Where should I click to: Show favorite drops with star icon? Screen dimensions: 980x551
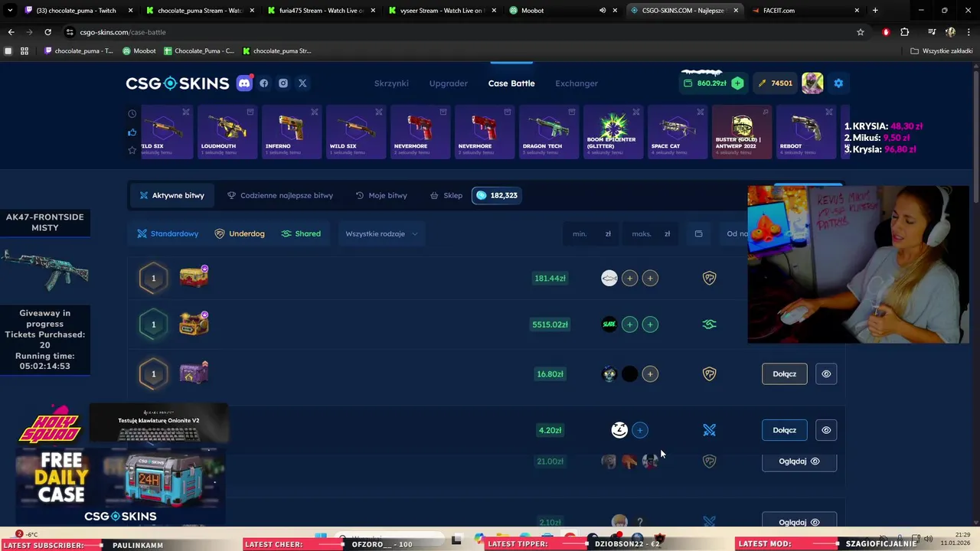[132, 150]
